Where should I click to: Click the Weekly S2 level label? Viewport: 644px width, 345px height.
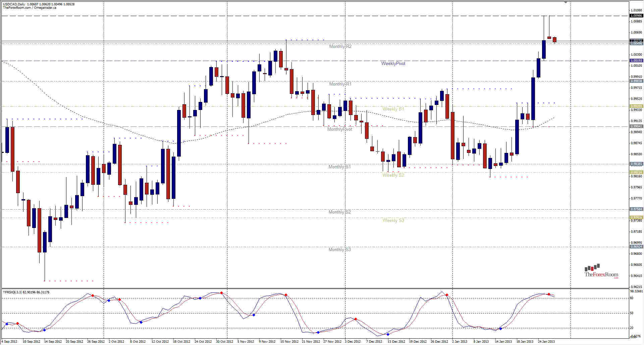pyautogui.click(x=392, y=175)
